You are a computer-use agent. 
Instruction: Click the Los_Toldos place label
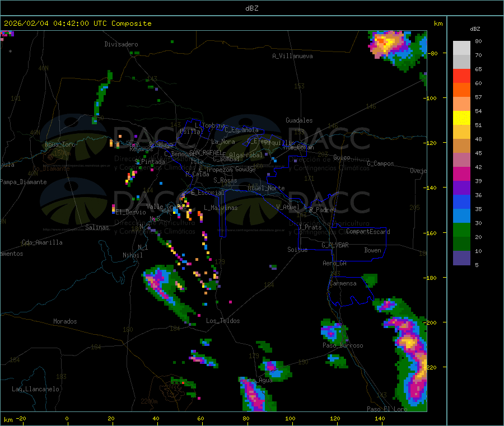pos(223,321)
